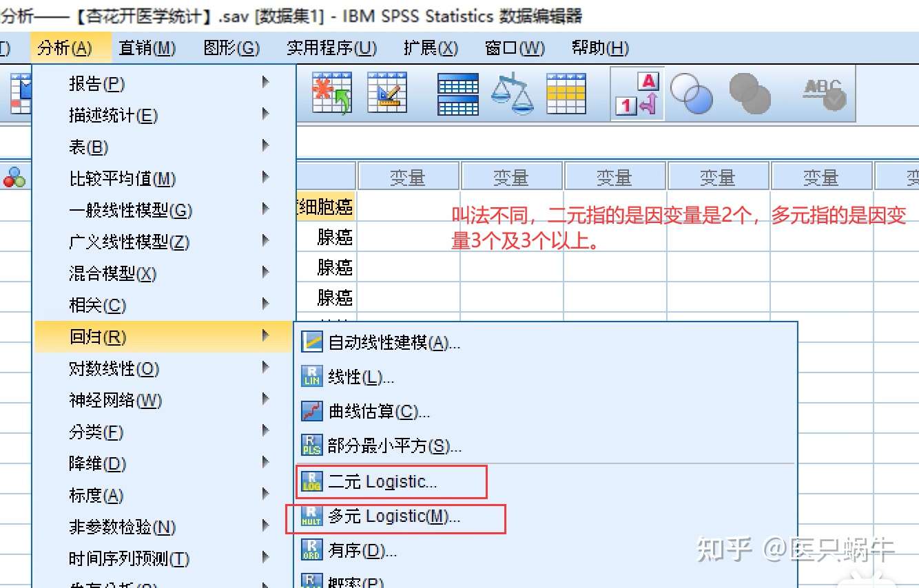Click the Automatic Linear Modeling icon

[x=312, y=342]
